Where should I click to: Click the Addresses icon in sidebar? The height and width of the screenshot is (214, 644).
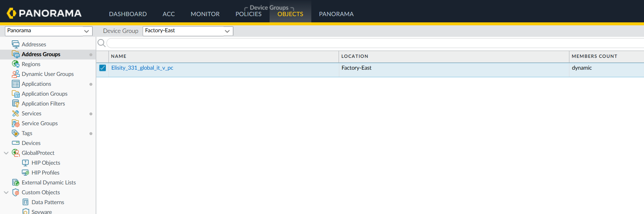coord(15,44)
